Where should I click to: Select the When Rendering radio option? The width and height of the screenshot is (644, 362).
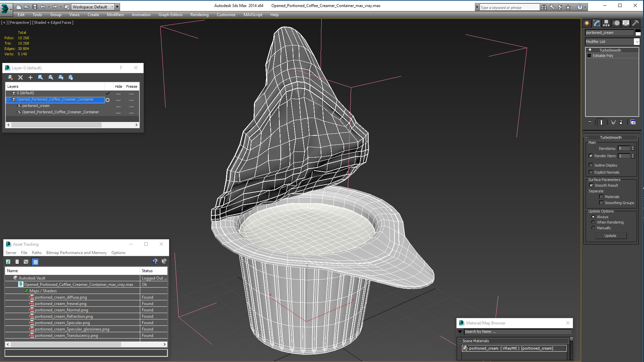click(593, 222)
